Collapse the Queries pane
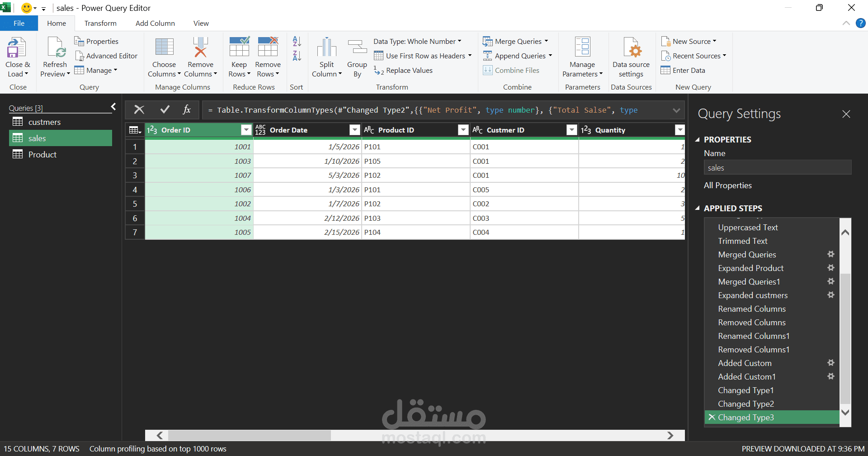This screenshot has width=868, height=456. point(113,107)
